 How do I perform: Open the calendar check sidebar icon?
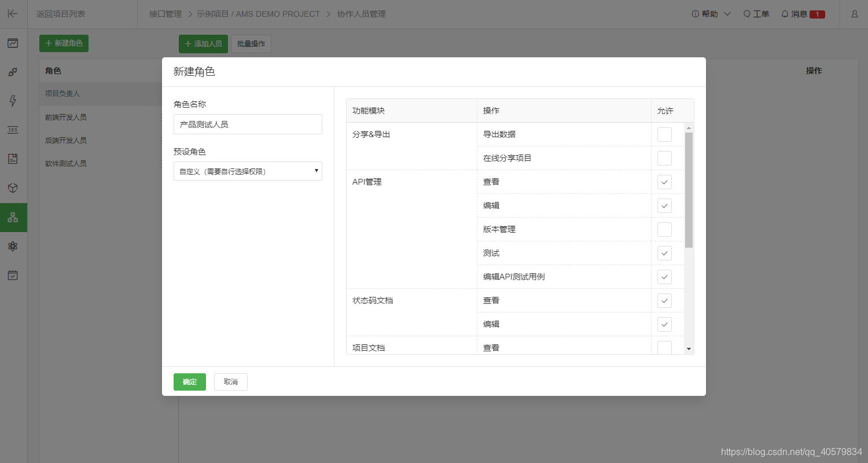pyautogui.click(x=13, y=275)
